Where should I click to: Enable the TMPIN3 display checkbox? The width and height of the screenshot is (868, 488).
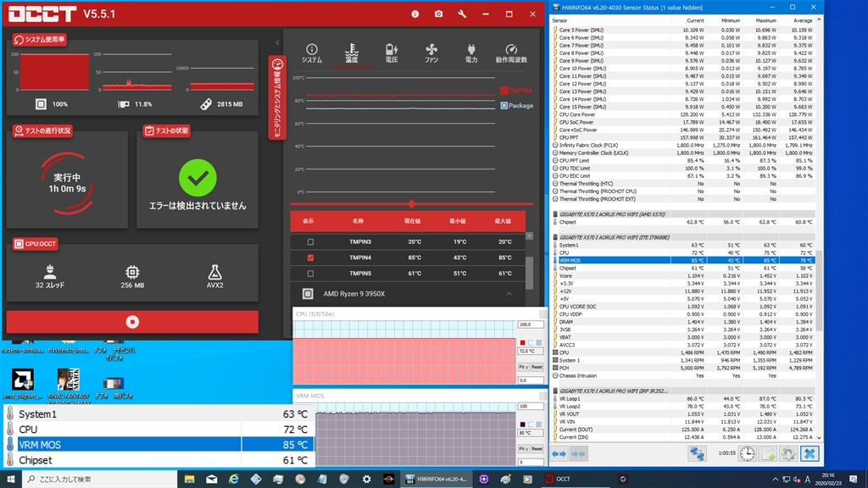[310, 242]
